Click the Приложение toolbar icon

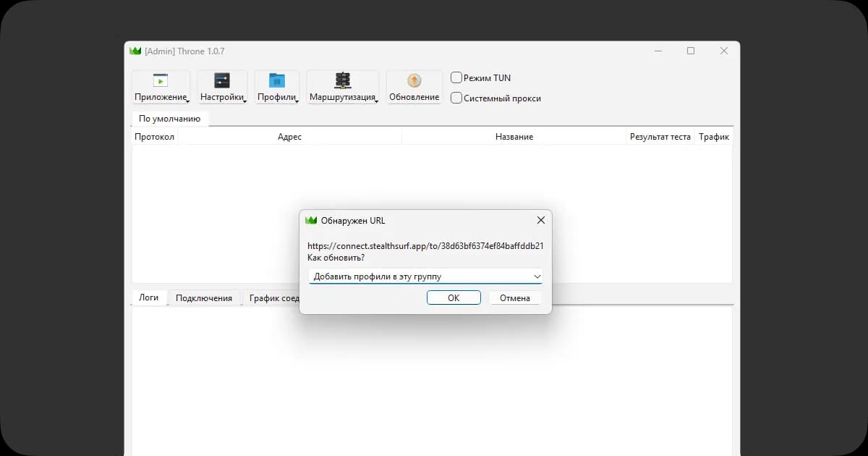(x=160, y=80)
